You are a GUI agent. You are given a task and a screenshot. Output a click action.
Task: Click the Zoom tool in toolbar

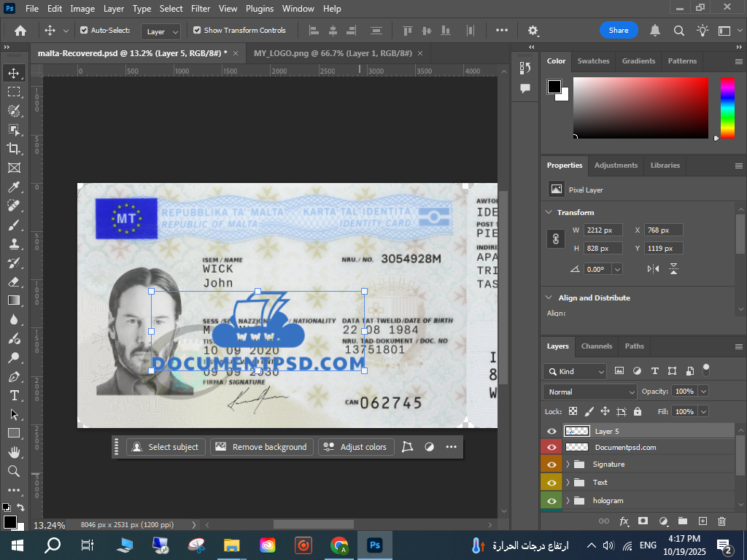pos(14,471)
